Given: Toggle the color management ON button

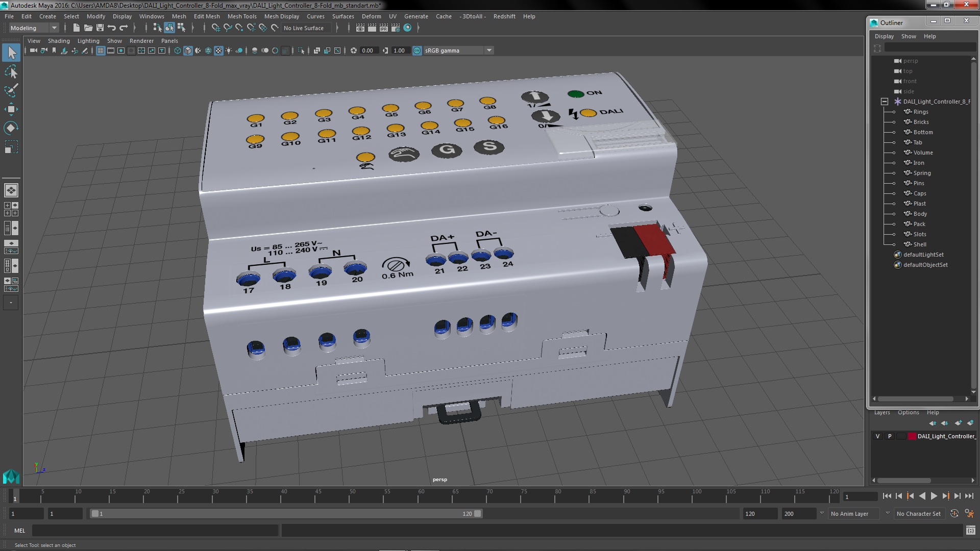Looking at the screenshot, I should pyautogui.click(x=417, y=51).
